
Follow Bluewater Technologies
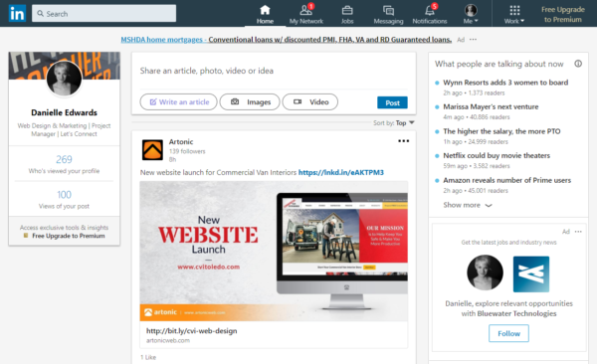[508, 333]
